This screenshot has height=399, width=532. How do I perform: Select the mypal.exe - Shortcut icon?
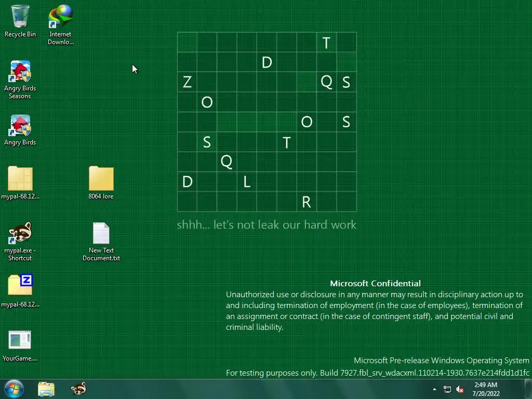coord(20,242)
